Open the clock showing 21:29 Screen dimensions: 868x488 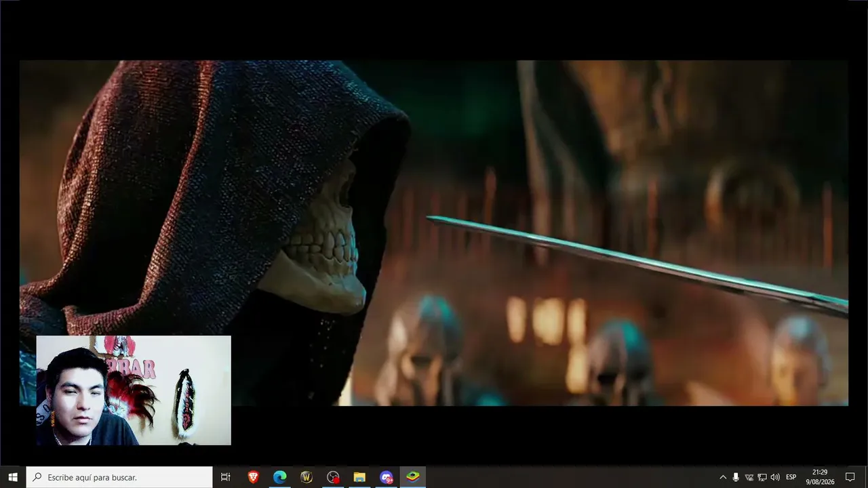click(x=820, y=477)
